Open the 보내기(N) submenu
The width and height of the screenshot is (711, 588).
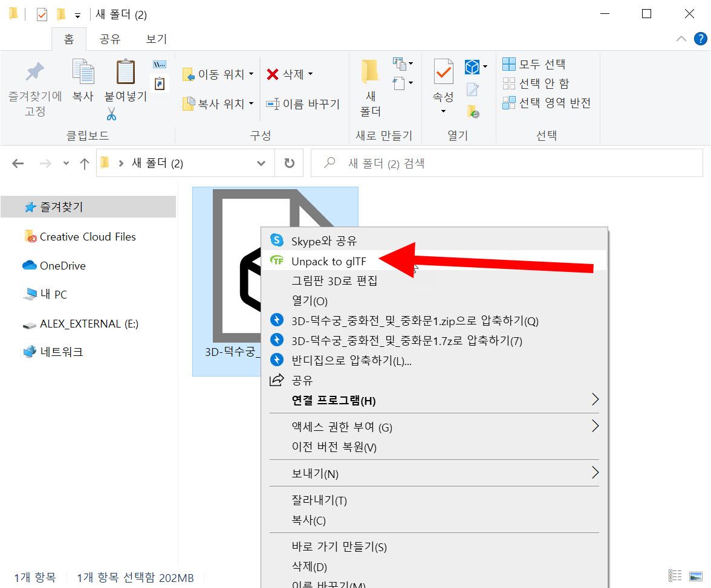pyautogui.click(x=434, y=473)
